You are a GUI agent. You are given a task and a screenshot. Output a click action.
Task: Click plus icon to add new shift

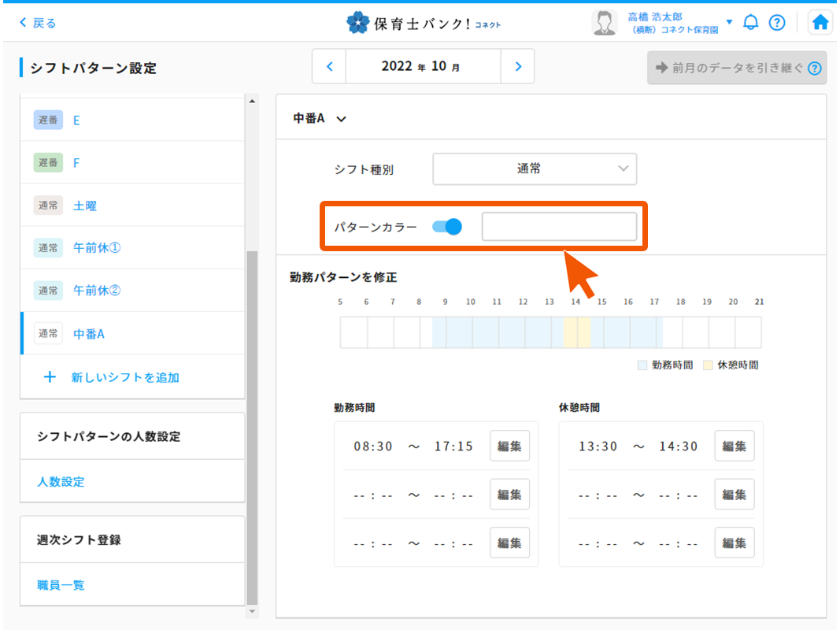(x=50, y=377)
